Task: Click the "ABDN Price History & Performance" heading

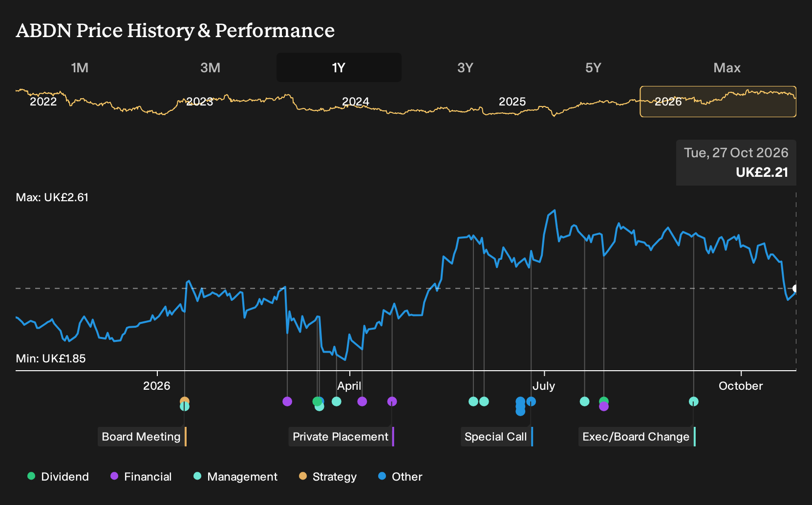Action: (x=175, y=30)
